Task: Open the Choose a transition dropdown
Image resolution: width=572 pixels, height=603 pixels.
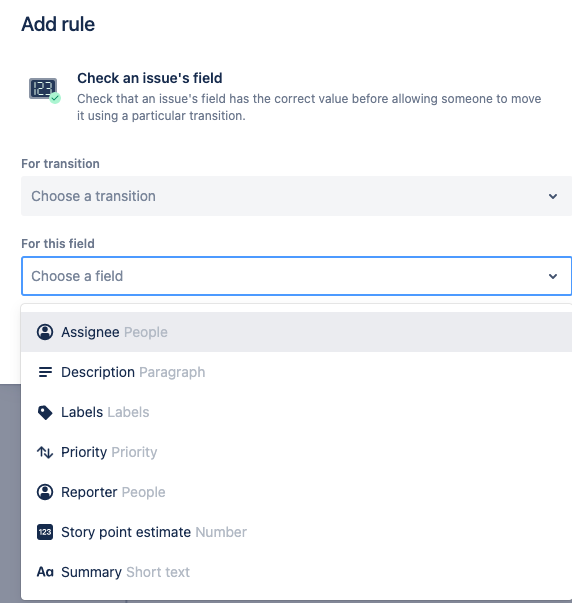Action: 296,196
